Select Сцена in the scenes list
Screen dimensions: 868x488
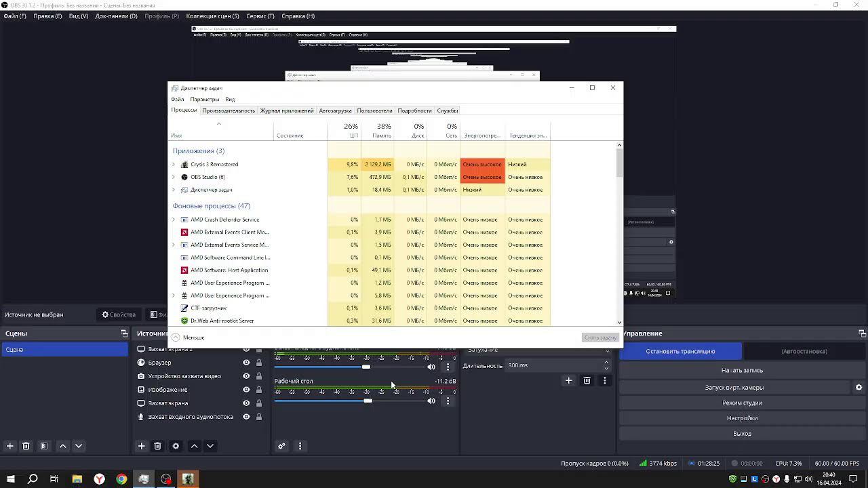pyautogui.click(x=64, y=350)
